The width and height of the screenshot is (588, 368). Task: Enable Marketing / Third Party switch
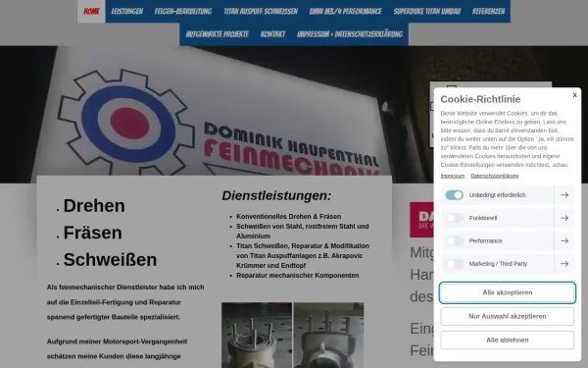[455, 264]
